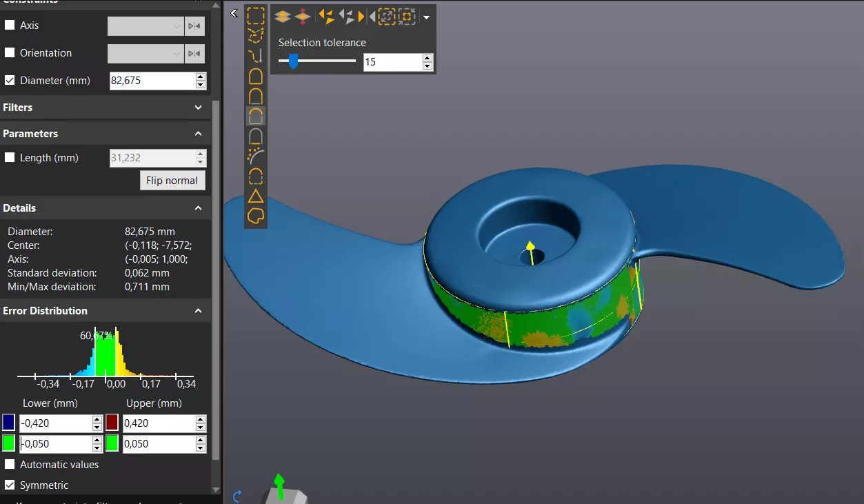
Task: Expand the Filters section
Action: pyautogui.click(x=199, y=108)
